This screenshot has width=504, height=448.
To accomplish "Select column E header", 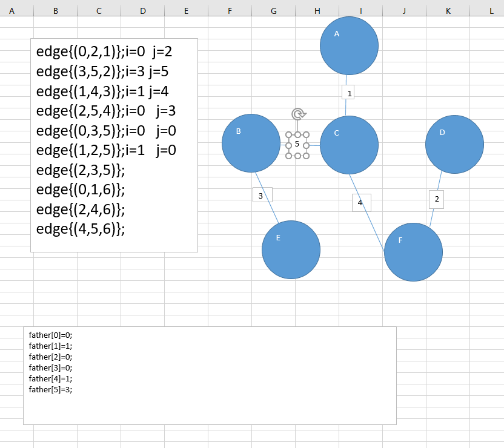I will click(186, 11).
